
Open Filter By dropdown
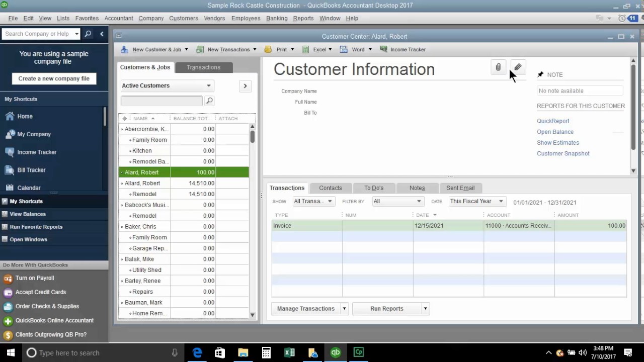397,201
